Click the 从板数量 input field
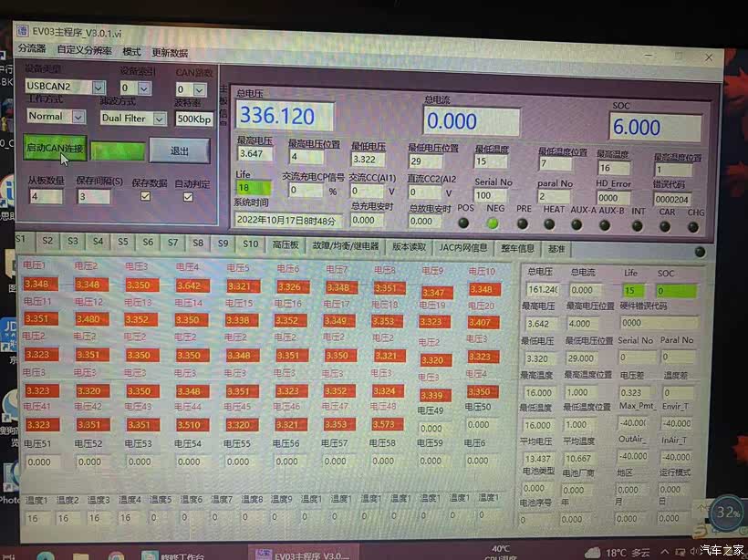Image resolution: width=748 pixels, height=560 pixels. click(x=45, y=196)
